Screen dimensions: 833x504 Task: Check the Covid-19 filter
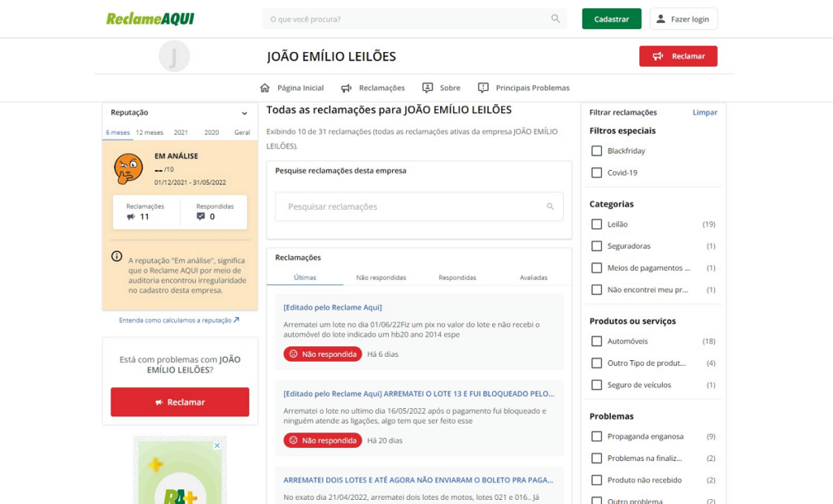pos(596,173)
